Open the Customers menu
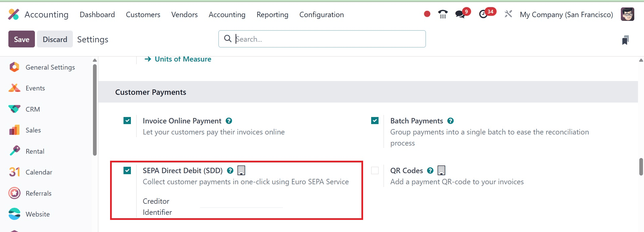This screenshot has height=232, width=644. 143,14
